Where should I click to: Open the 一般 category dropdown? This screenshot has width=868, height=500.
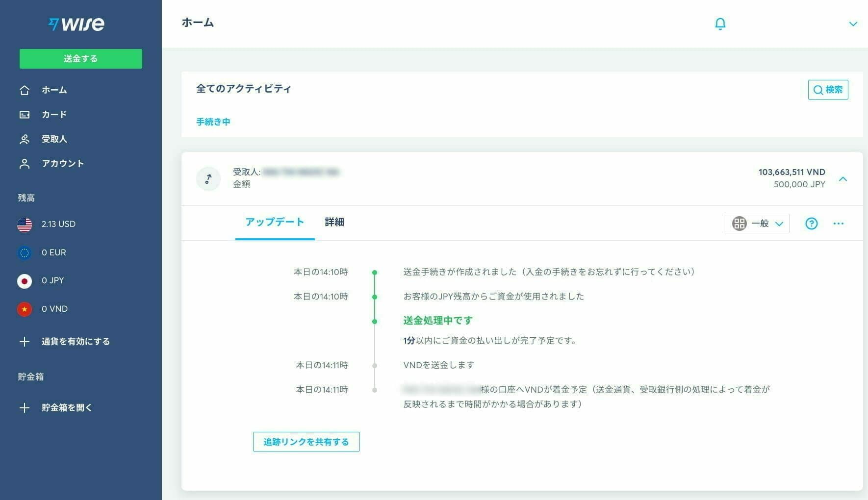point(757,224)
